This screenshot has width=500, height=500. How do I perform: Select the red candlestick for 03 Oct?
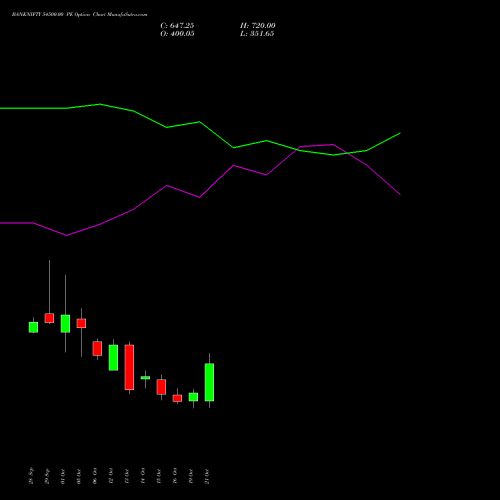pyautogui.click(x=81, y=323)
